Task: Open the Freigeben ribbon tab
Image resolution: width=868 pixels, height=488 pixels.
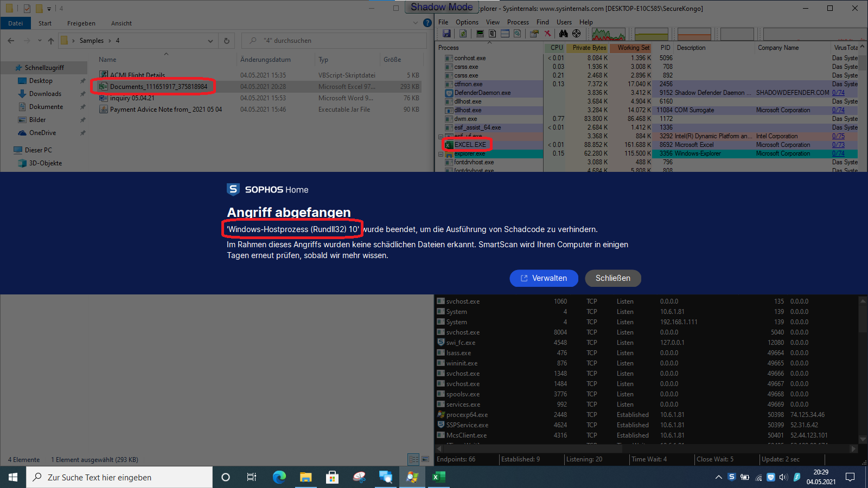Action: [x=81, y=23]
